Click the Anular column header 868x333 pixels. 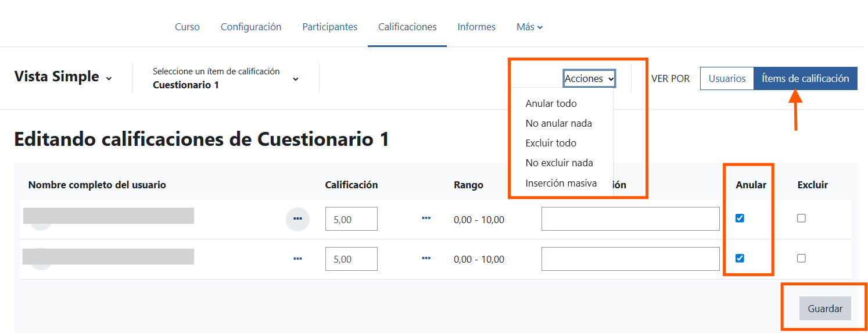pos(751,185)
